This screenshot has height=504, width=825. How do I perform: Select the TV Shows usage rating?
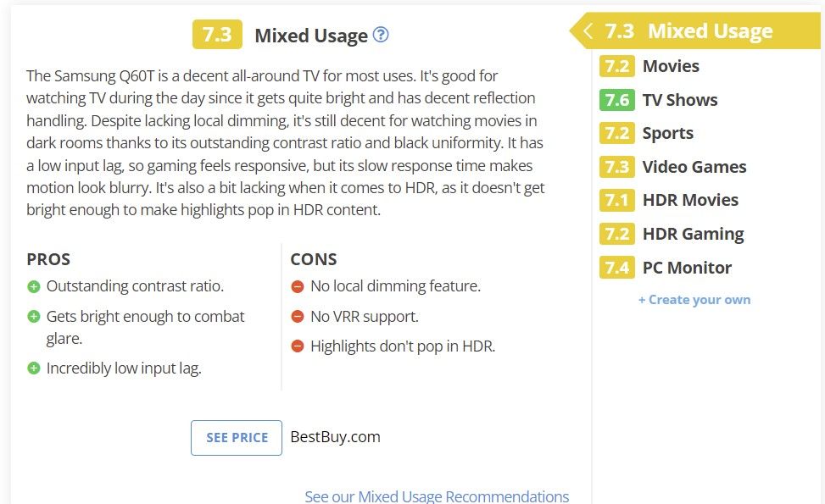pos(679,100)
